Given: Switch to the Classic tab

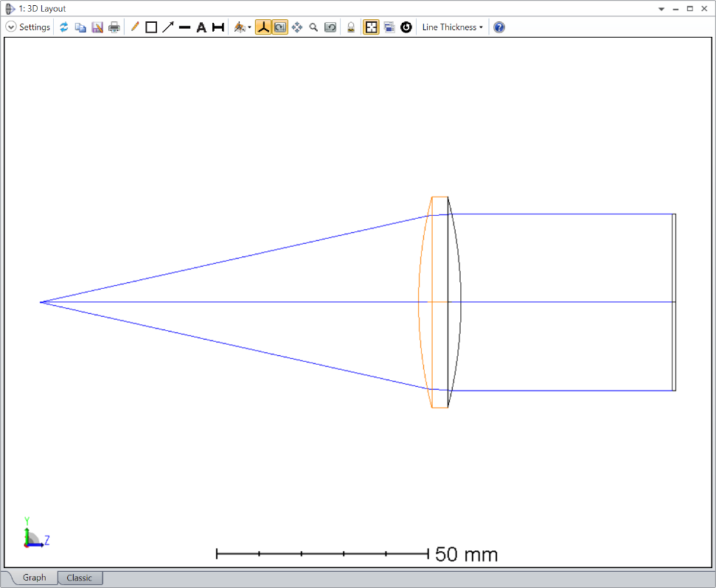Looking at the screenshot, I should coord(80,578).
